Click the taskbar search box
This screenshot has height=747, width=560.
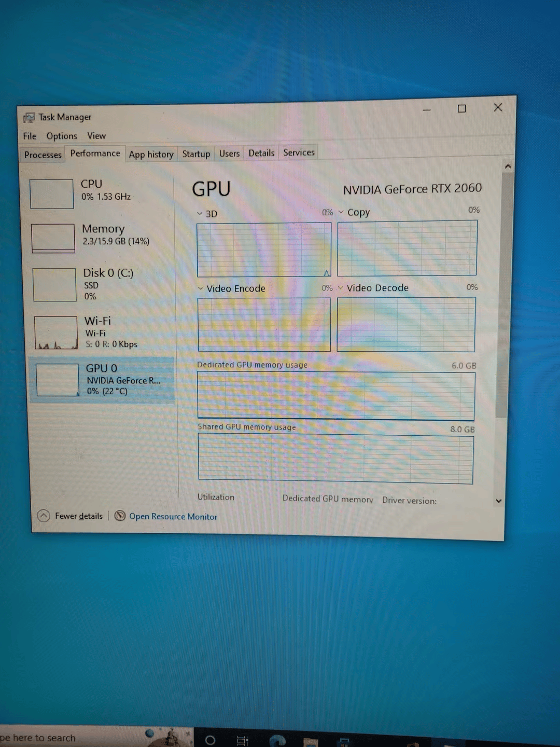click(x=96, y=737)
